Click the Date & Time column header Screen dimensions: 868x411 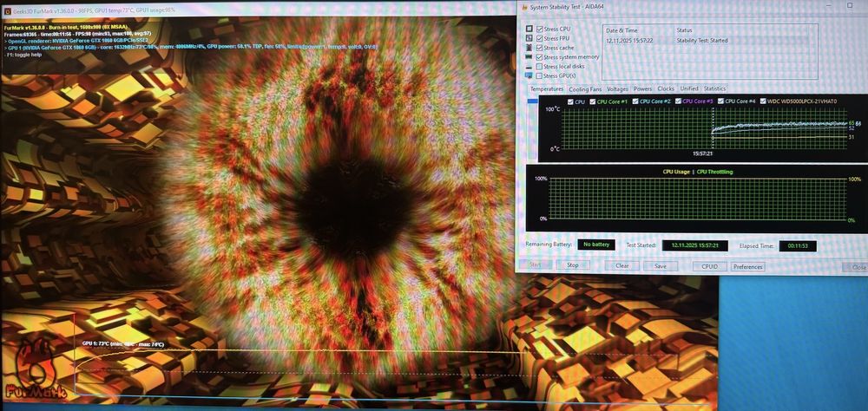pyautogui.click(x=621, y=30)
